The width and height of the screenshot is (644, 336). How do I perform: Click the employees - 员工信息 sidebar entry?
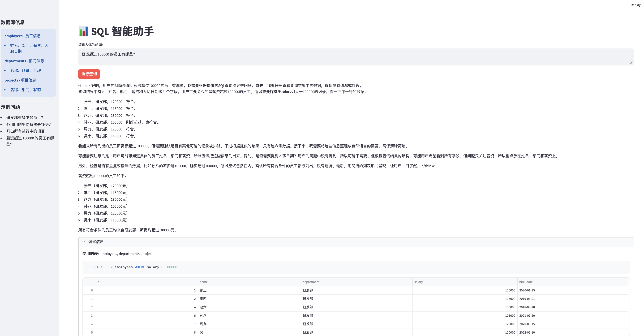[22, 36]
